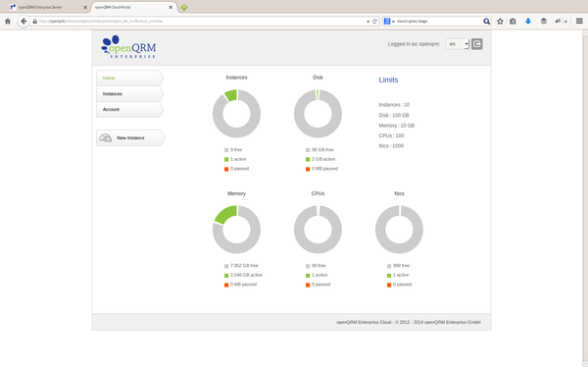The height and width of the screenshot is (367, 588).
Task: Click the Memory donut chart
Action: pos(236,230)
